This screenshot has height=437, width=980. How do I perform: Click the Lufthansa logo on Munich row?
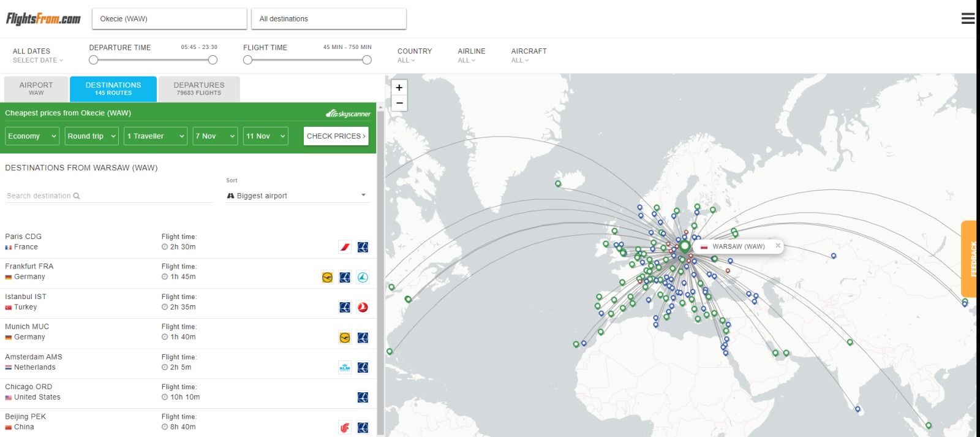(345, 337)
